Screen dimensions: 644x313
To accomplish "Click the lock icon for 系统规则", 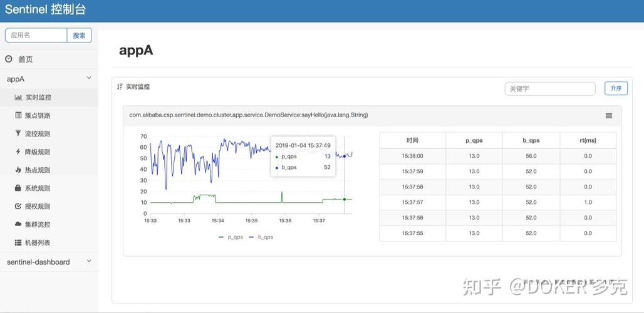I will [18, 188].
